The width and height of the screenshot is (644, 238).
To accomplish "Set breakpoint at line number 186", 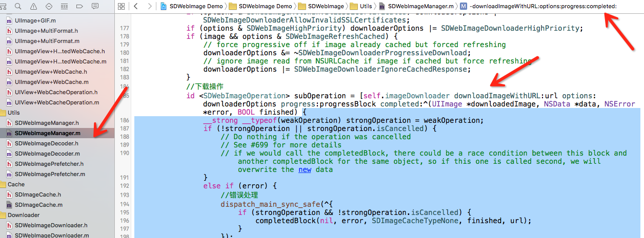I will click(x=124, y=120).
